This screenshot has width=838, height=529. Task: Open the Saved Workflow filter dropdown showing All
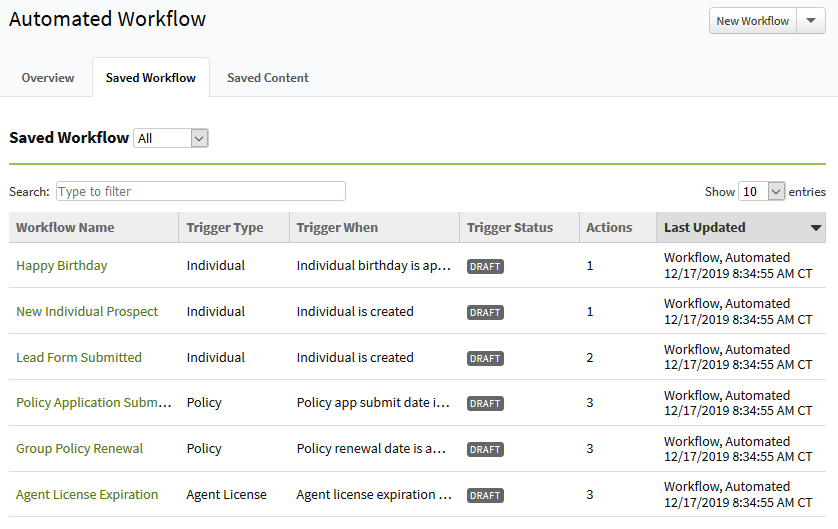click(x=170, y=138)
